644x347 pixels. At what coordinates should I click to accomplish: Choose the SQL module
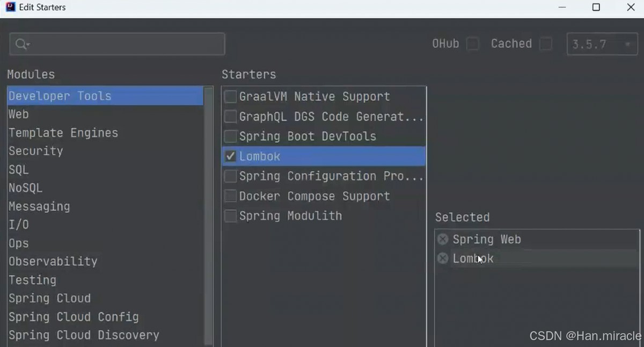pyautogui.click(x=19, y=170)
